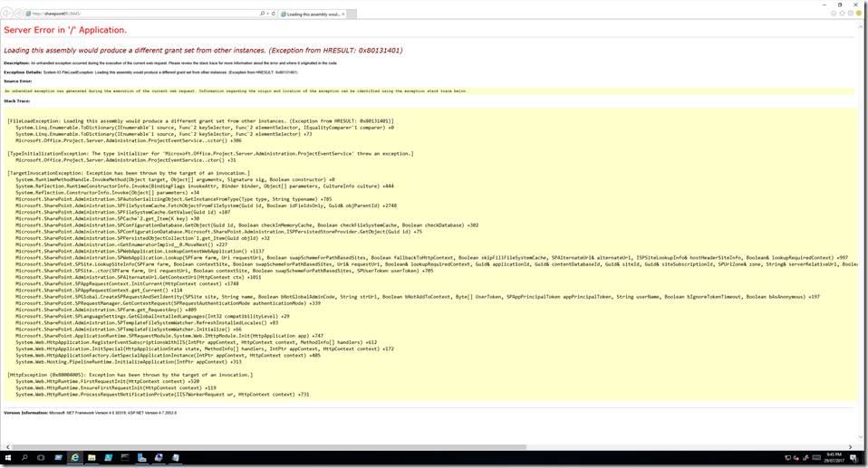The height and width of the screenshot is (468, 868).
Task: Click the red italic HRESULT 0x80131401 error message
Action: [203, 51]
